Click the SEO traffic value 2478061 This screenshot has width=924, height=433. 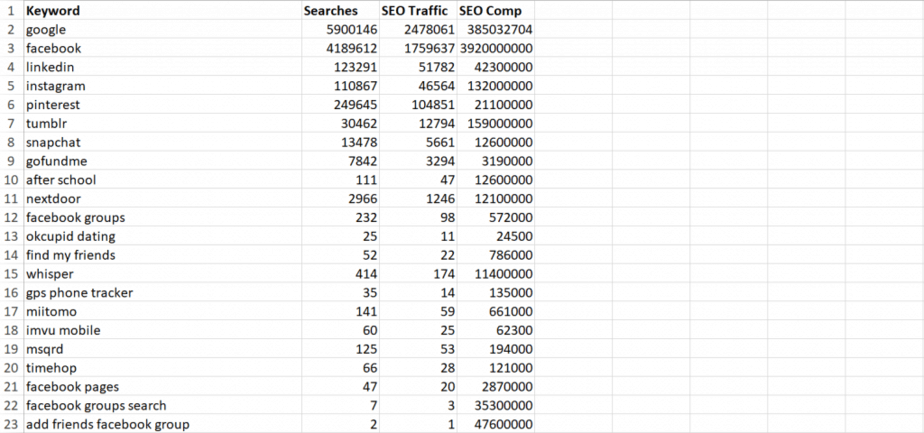tap(418, 29)
